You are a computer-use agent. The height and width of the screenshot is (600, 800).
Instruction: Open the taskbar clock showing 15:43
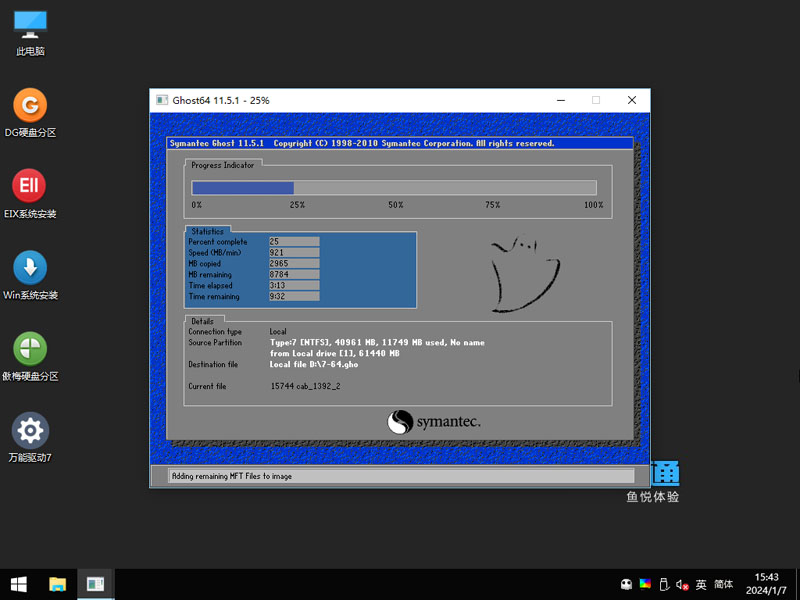[766, 584]
